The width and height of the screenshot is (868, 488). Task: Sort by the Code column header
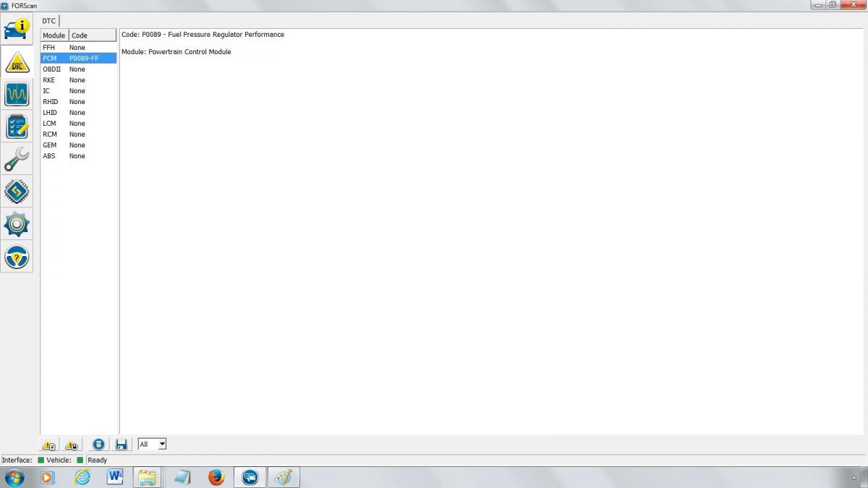(x=93, y=35)
